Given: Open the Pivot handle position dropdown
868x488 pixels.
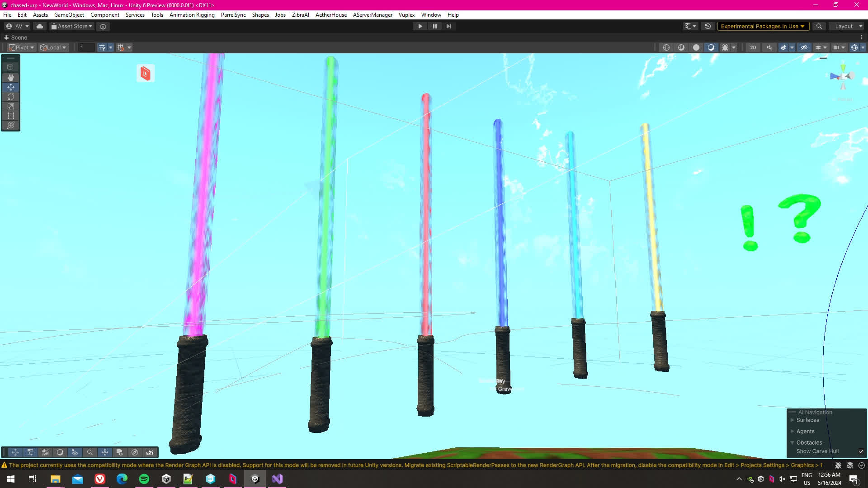Looking at the screenshot, I should click(22, 47).
